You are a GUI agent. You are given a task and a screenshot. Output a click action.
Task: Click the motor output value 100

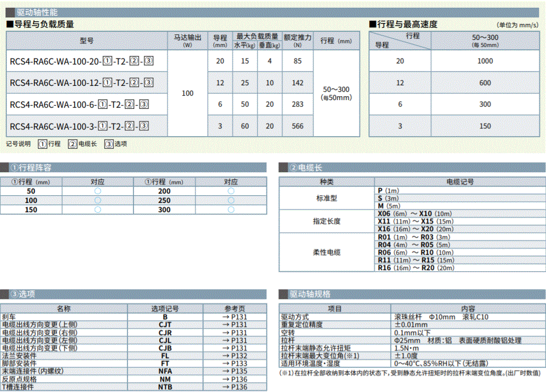coord(188,93)
